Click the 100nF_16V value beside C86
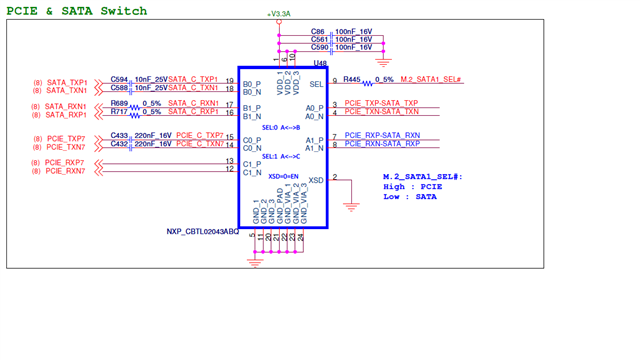 [x=353, y=31]
